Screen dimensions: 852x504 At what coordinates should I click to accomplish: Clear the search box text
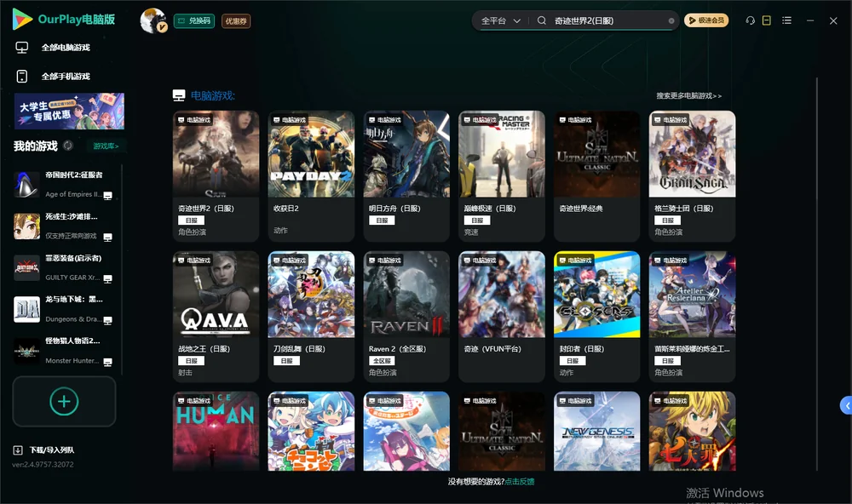coord(671,21)
